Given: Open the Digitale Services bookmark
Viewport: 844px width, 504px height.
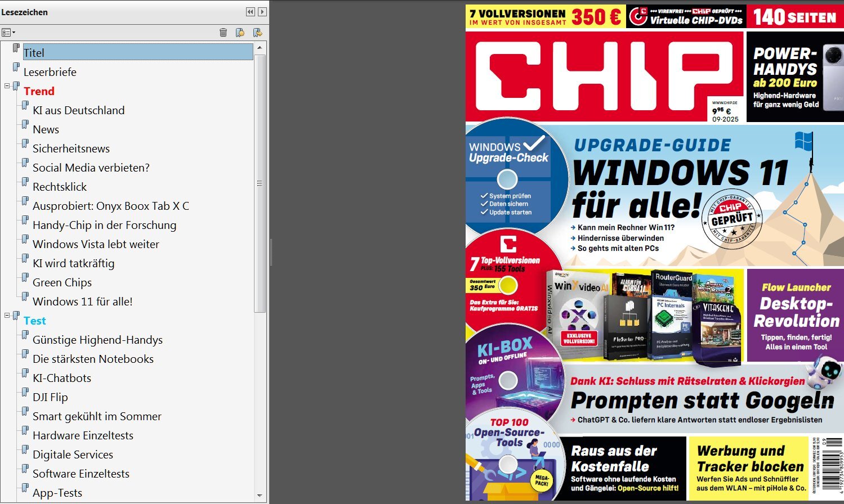Looking at the screenshot, I should (73, 454).
